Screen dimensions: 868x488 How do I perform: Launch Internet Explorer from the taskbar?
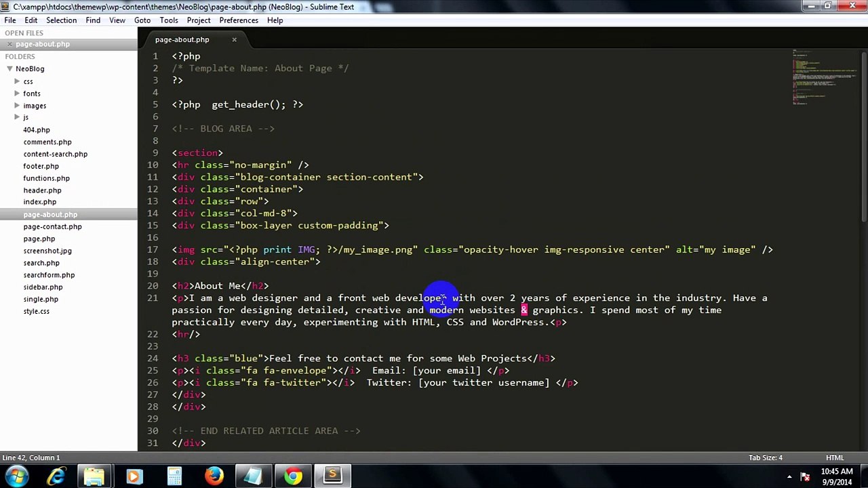56,476
